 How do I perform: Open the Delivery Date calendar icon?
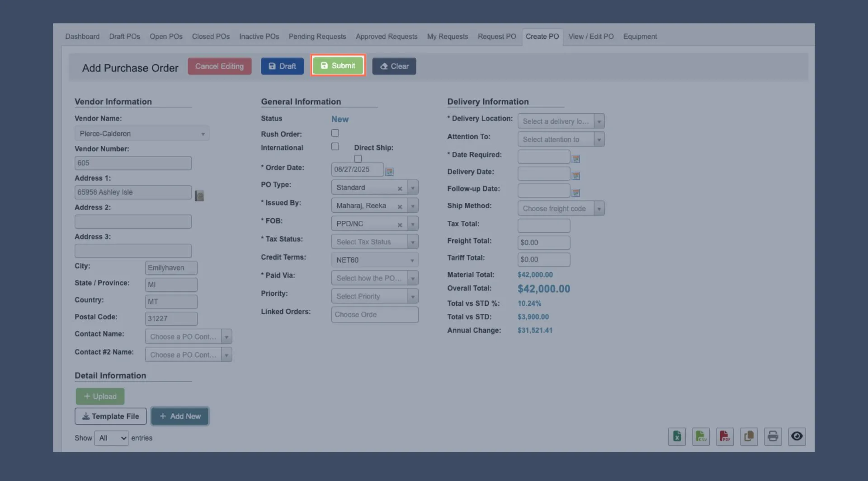[x=576, y=176]
